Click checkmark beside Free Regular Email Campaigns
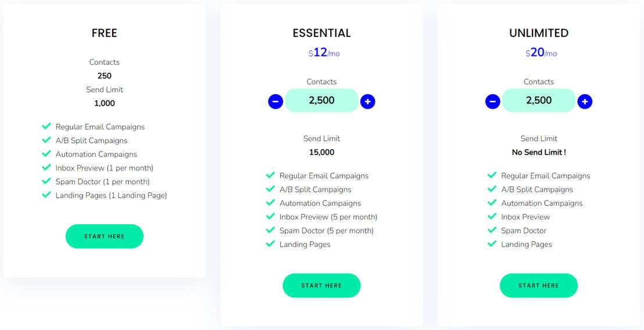The image size is (644, 330). (46, 126)
